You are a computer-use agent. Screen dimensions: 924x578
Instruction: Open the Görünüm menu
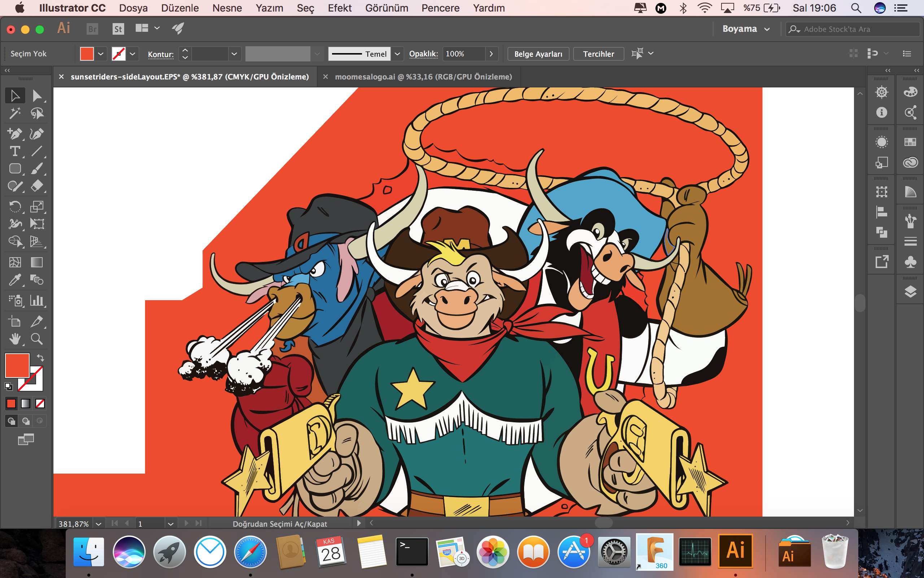pos(387,8)
